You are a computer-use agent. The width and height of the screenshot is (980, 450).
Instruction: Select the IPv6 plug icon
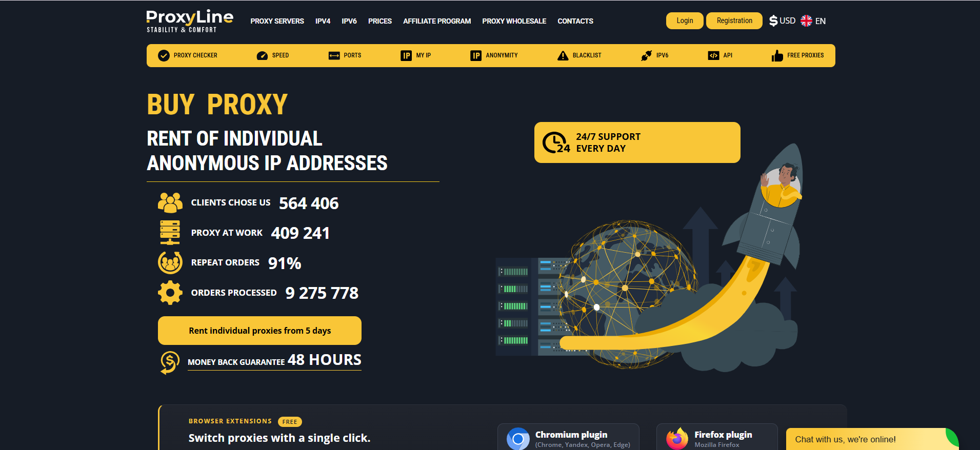click(x=647, y=55)
